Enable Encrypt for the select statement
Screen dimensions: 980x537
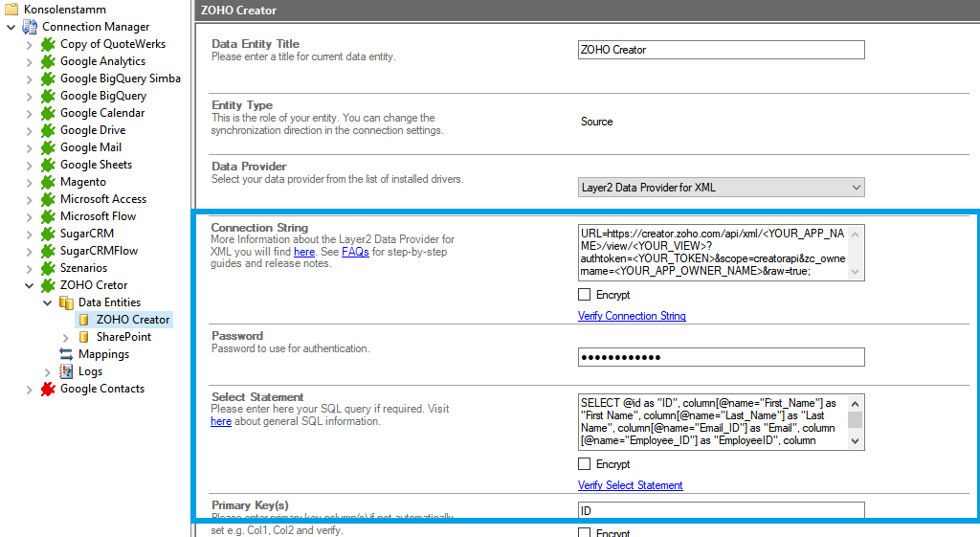(x=585, y=464)
